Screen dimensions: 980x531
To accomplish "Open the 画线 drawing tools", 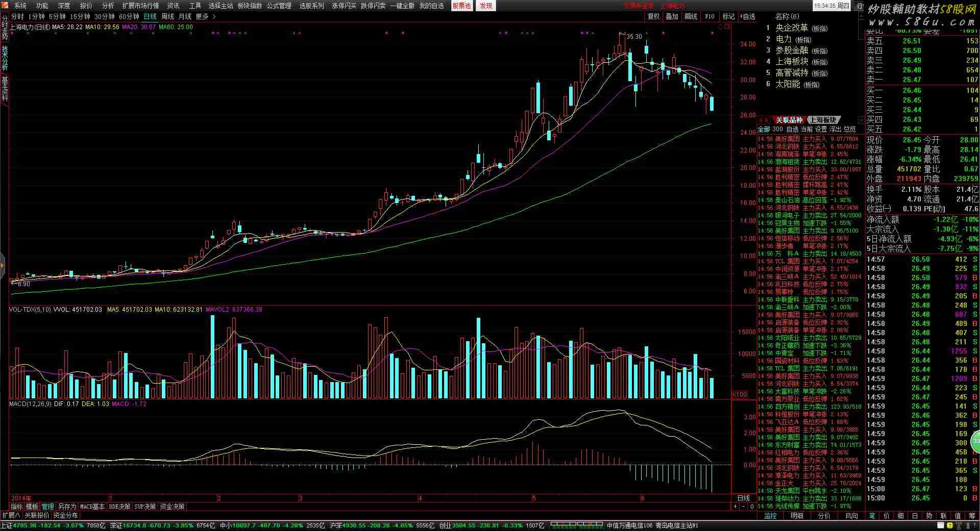I will pyautogui.click(x=691, y=17).
